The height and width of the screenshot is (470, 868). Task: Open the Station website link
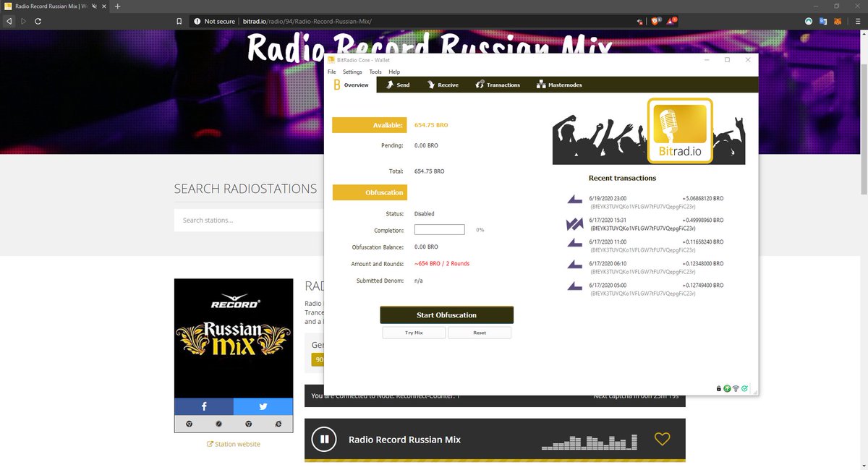(x=234, y=444)
